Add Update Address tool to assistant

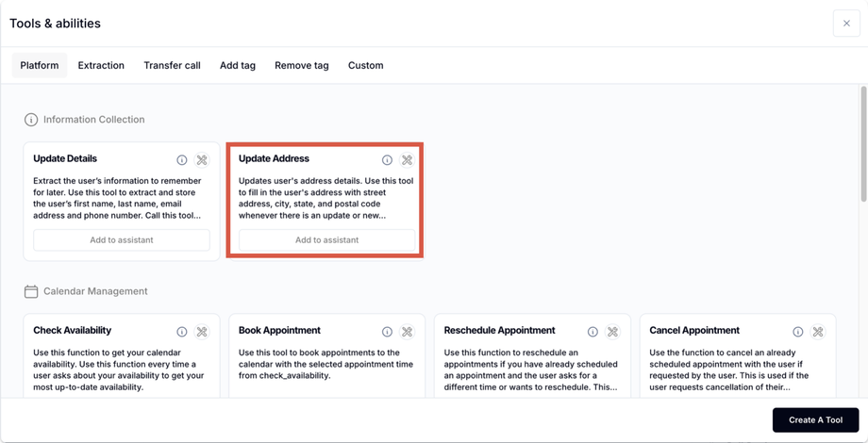pyautogui.click(x=326, y=240)
